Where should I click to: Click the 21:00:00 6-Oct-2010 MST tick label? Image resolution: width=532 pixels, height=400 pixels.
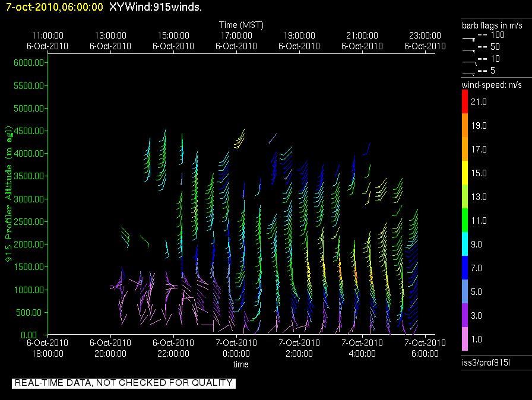tap(362, 41)
